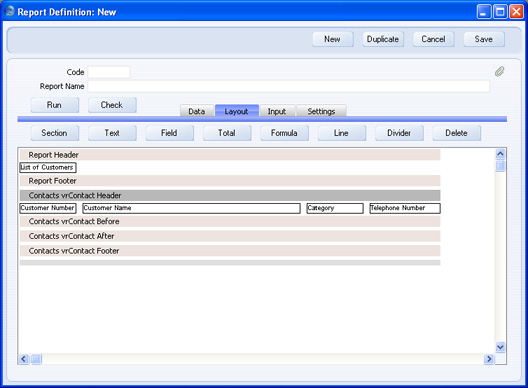Duplicate the report definition
The width and height of the screenshot is (528, 388).
pyautogui.click(x=383, y=39)
